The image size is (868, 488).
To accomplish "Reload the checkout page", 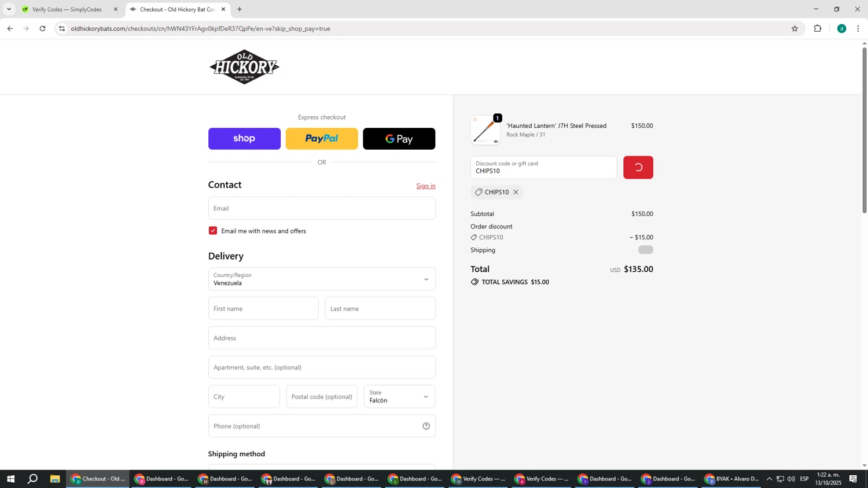I will (x=42, y=28).
